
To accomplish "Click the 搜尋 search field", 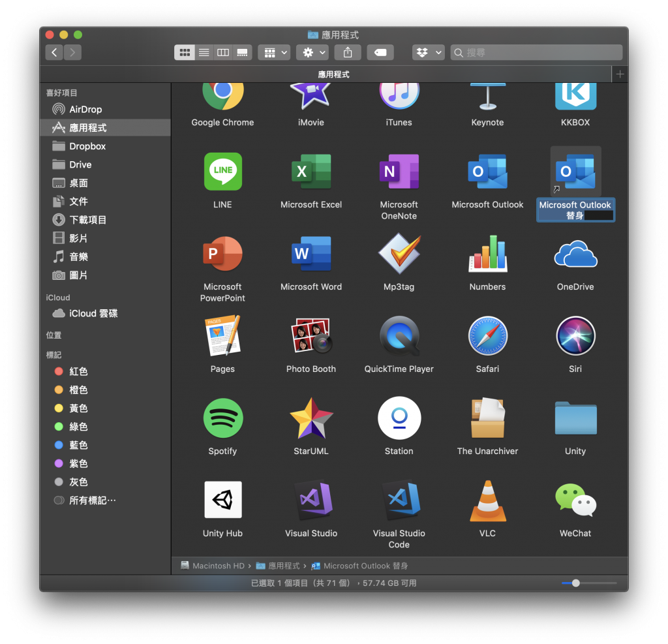I will tap(536, 52).
